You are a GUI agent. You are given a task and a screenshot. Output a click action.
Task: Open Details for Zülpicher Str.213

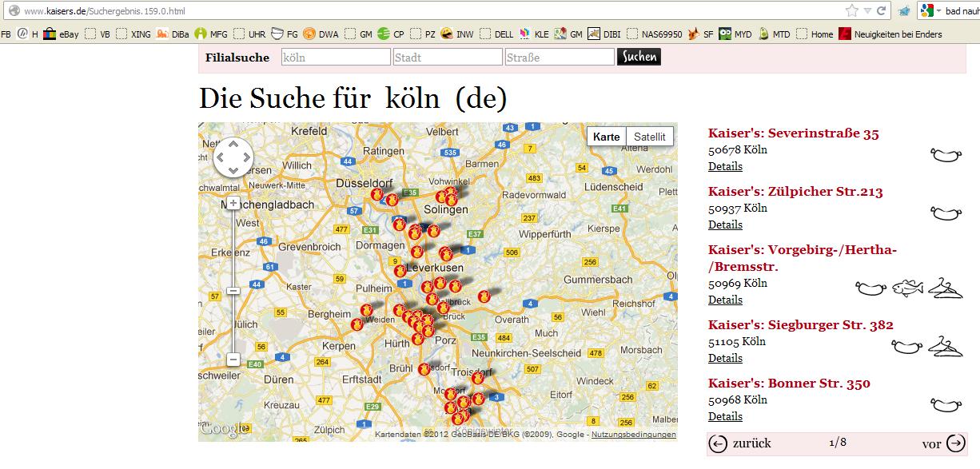click(x=725, y=225)
